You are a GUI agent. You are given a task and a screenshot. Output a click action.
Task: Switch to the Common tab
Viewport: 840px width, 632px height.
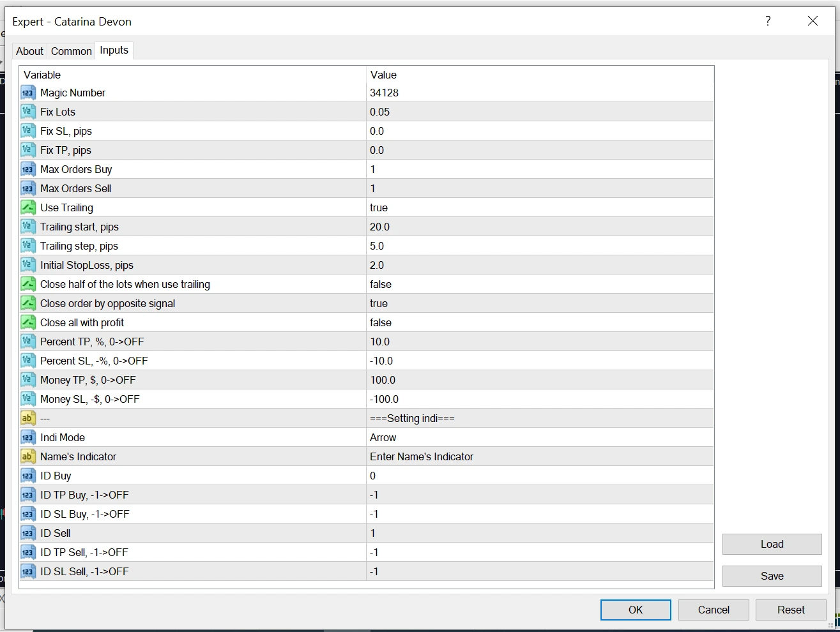[72, 51]
